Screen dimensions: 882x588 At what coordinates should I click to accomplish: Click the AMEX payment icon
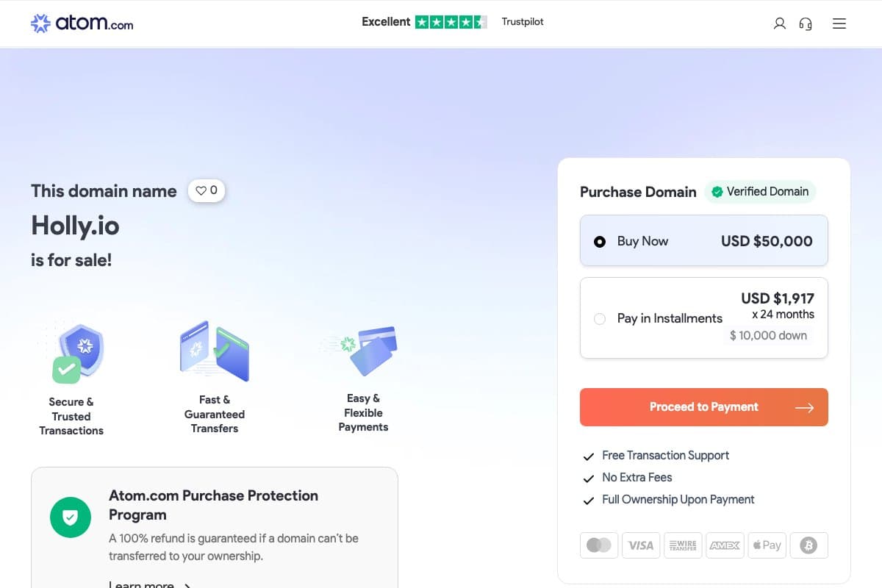tap(725, 545)
